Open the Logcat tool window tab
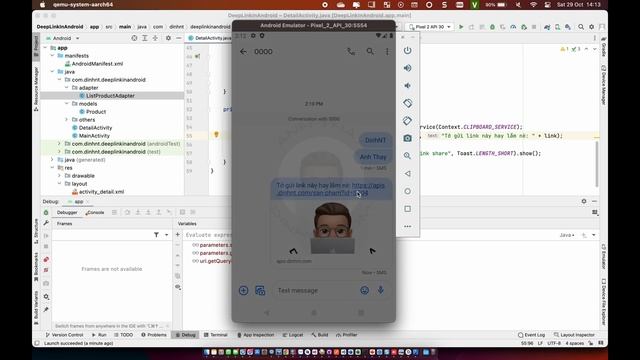640x360 pixels. point(293,335)
